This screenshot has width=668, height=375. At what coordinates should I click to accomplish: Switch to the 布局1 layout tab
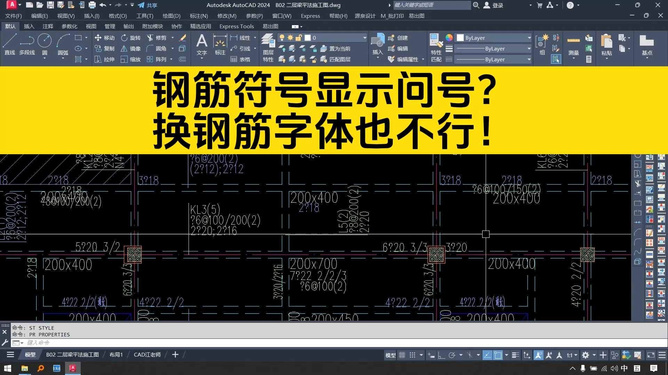[x=116, y=355]
